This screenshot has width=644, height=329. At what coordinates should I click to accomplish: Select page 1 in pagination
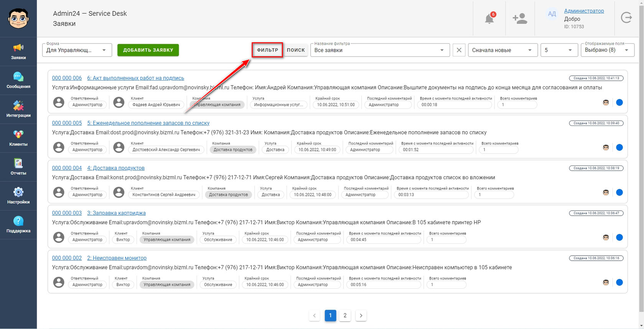click(330, 316)
